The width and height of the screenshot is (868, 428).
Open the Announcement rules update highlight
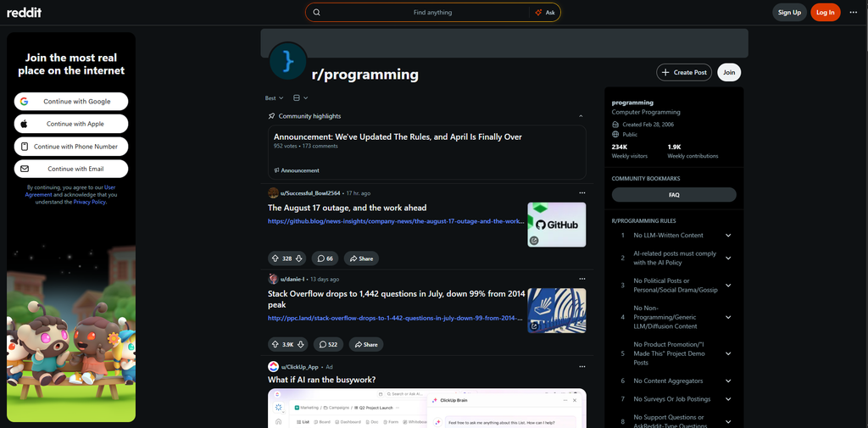tap(398, 136)
